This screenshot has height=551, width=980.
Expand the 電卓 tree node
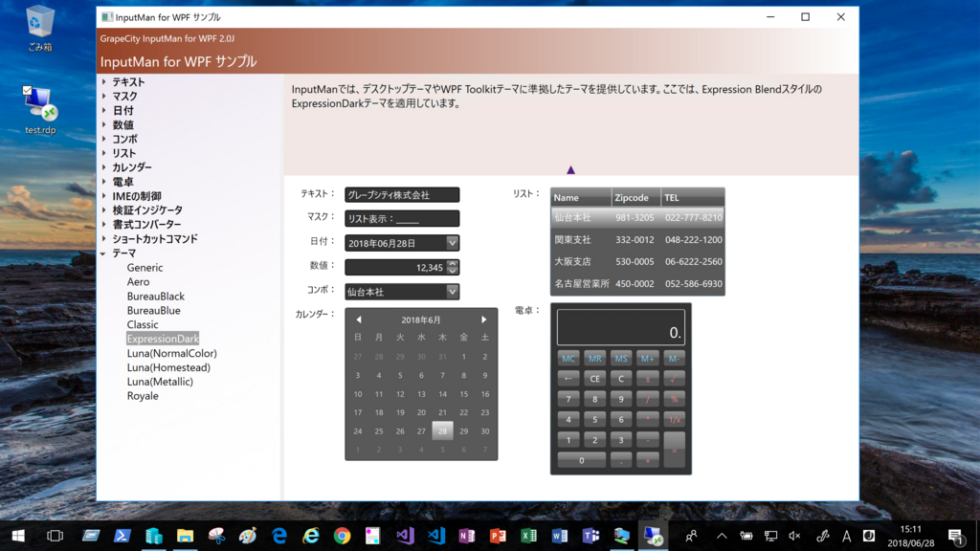pos(104,182)
